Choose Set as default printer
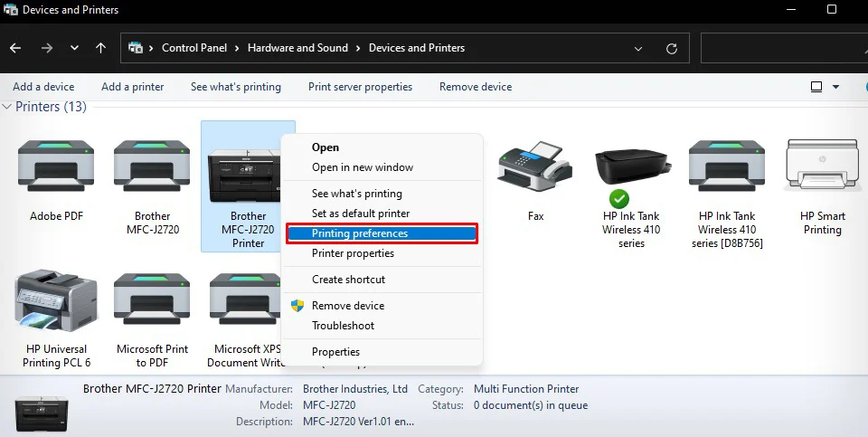Image resolution: width=868 pixels, height=437 pixels. tap(361, 214)
